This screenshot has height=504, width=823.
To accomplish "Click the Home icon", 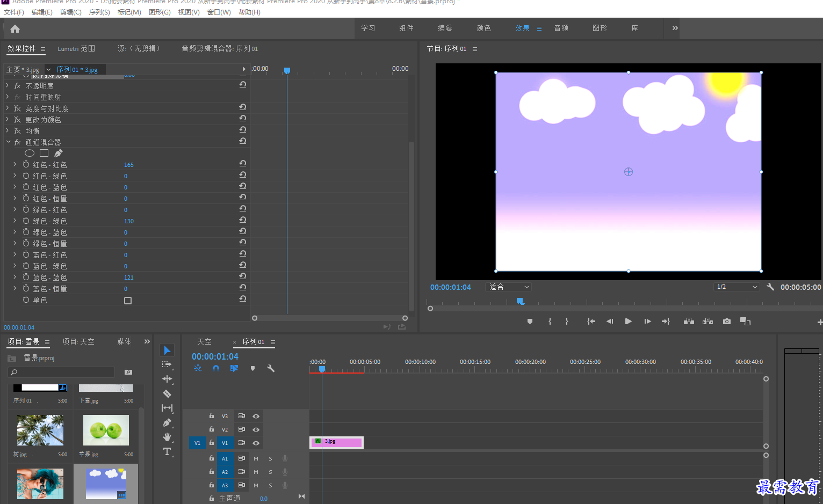I will tap(15, 29).
